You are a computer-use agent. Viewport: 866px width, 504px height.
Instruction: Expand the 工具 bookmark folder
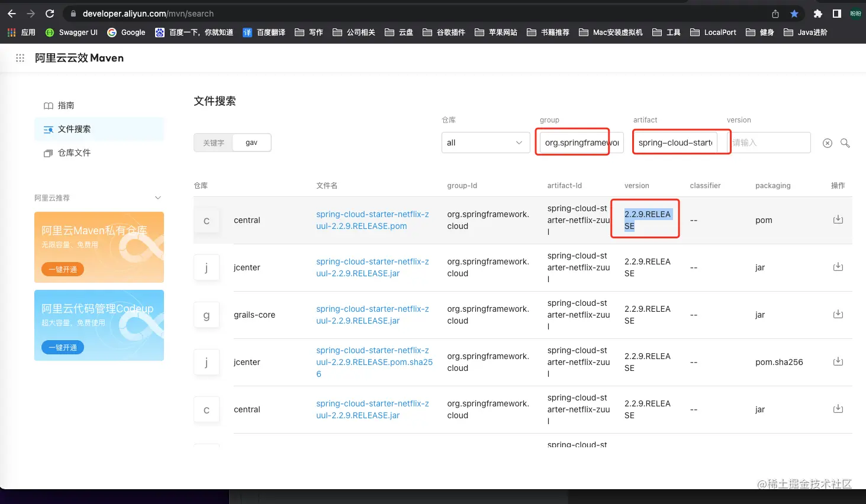[x=667, y=33]
